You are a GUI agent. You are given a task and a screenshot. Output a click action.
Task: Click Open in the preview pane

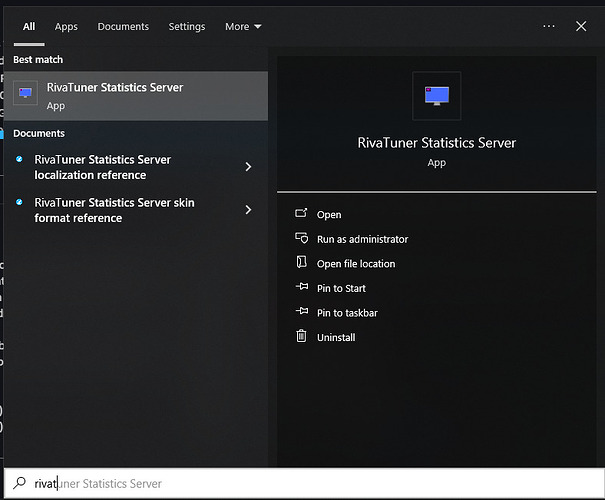point(329,215)
